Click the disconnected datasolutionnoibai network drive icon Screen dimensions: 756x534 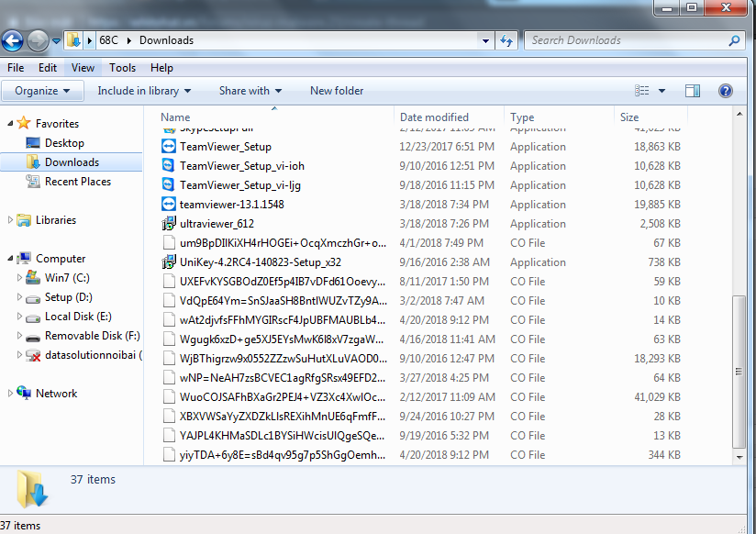(x=33, y=355)
